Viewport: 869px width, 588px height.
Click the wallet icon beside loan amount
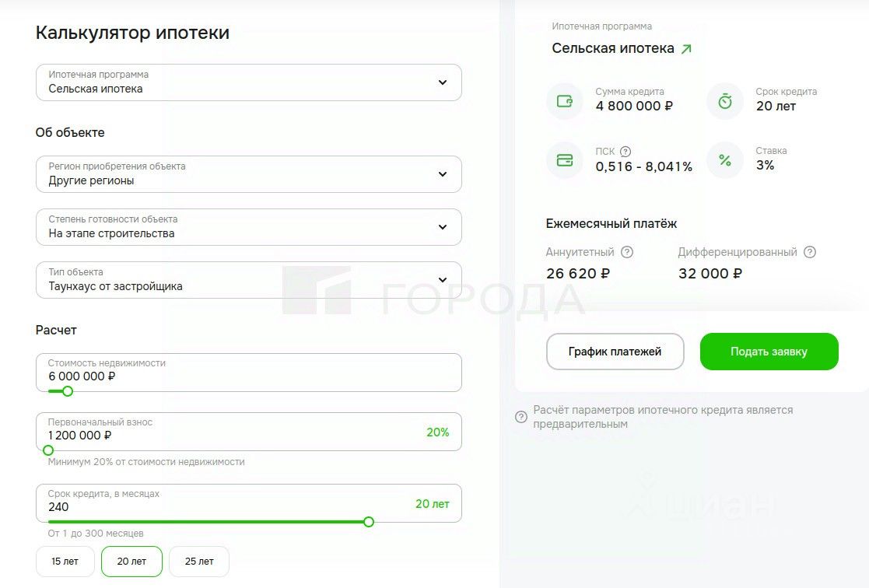pyautogui.click(x=565, y=101)
